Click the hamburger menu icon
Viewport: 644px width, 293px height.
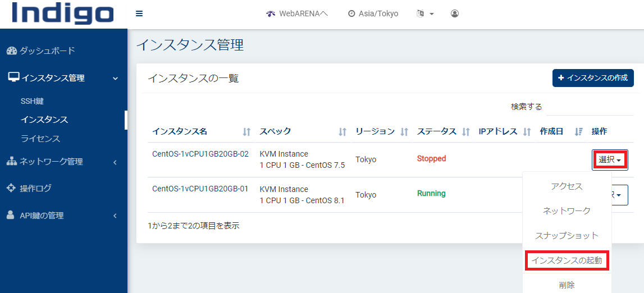[139, 13]
